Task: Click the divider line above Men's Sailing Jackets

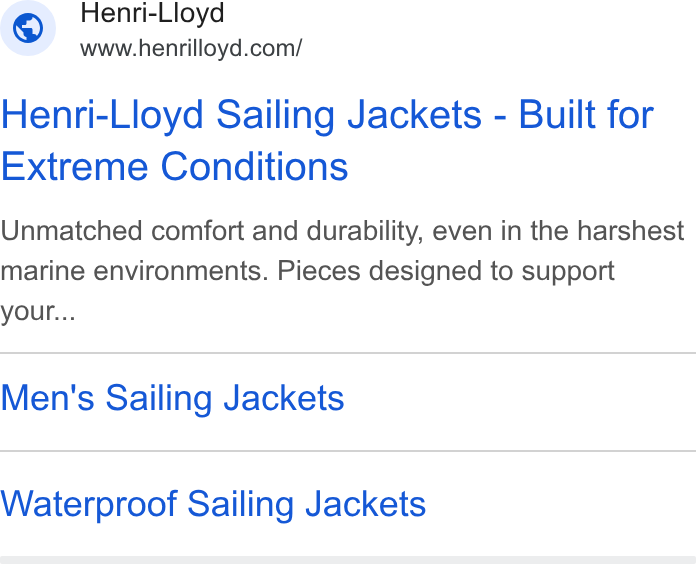Action: click(348, 353)
